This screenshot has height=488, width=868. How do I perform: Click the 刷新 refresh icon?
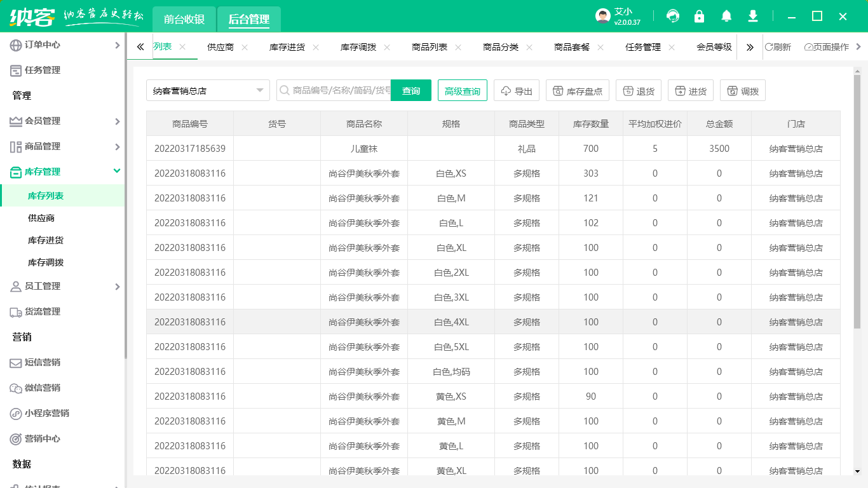[x=785, y=46]
